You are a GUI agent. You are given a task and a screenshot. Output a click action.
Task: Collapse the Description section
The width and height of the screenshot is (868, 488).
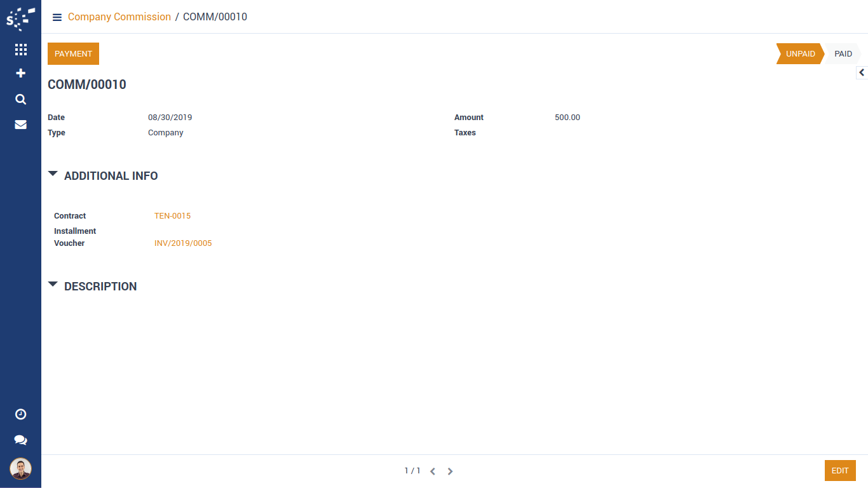pos(53,285)
